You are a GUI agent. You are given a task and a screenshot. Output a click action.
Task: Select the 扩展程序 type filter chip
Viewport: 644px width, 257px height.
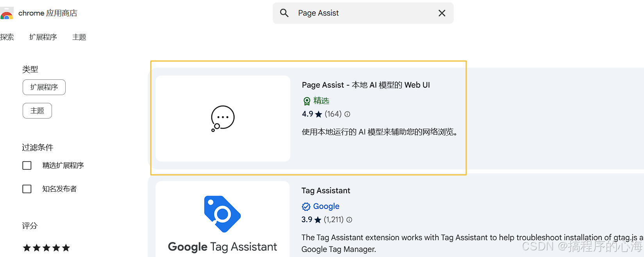point(44,87)
